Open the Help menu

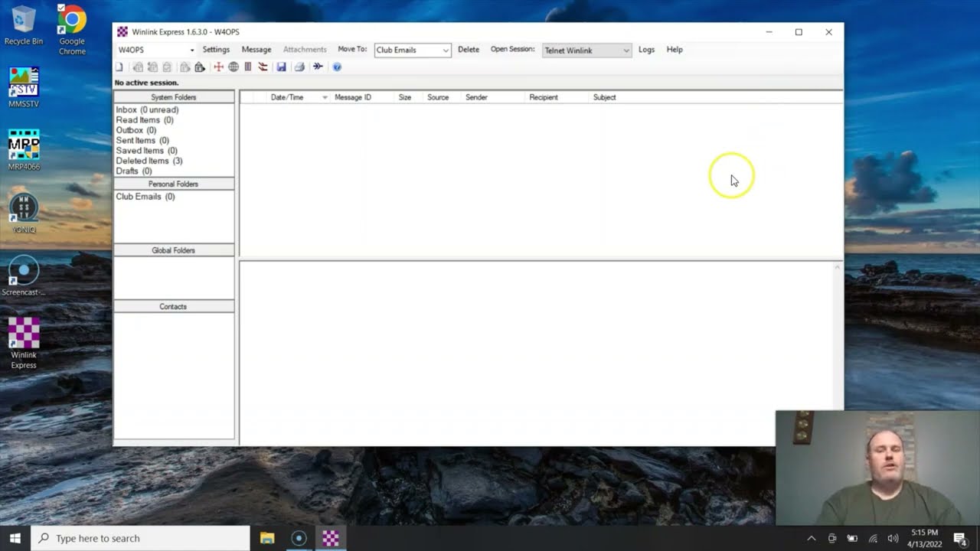click(x=675, y=50)
